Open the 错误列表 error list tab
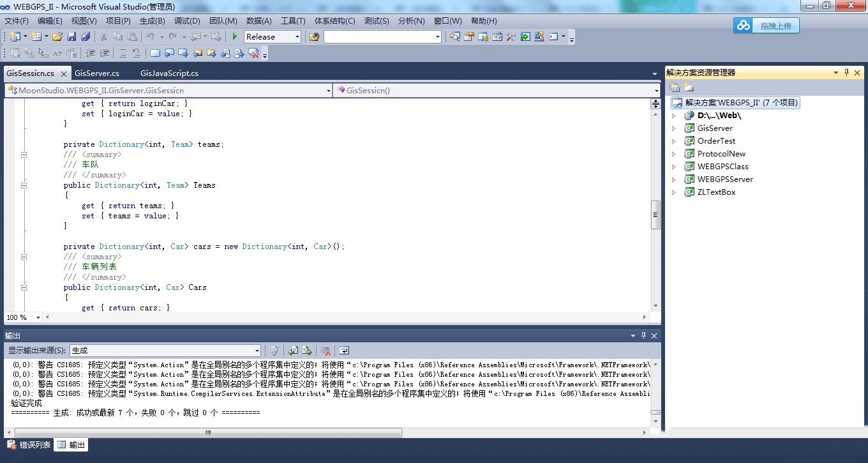Viewport: 868px width, 463px height. click(x=29, y=445)
